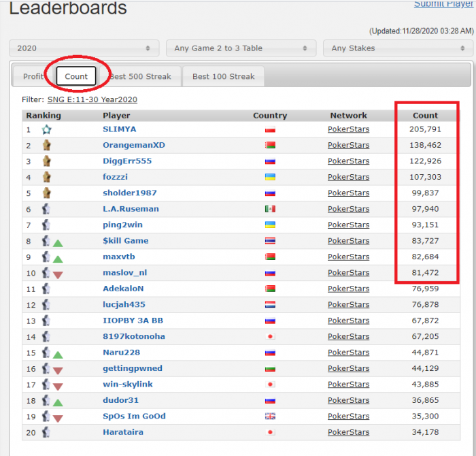This screenshot has width=476, height=456.
Task: Click the count value 76,959
Action: (x=425, y=289)
